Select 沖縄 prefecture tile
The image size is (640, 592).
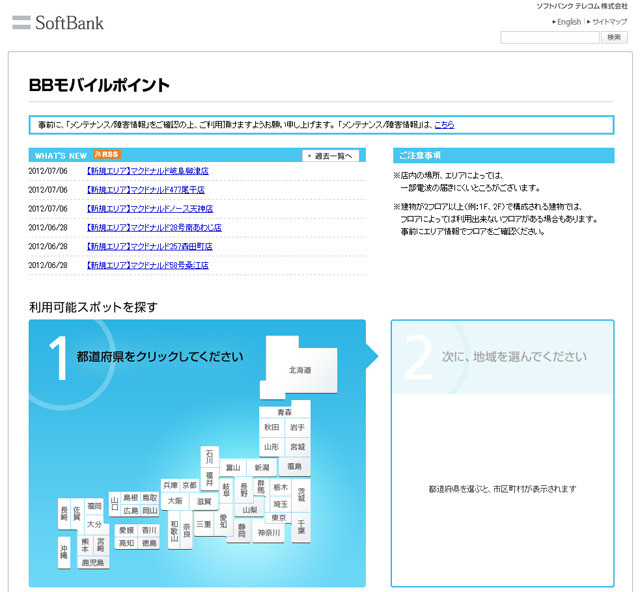64,552
